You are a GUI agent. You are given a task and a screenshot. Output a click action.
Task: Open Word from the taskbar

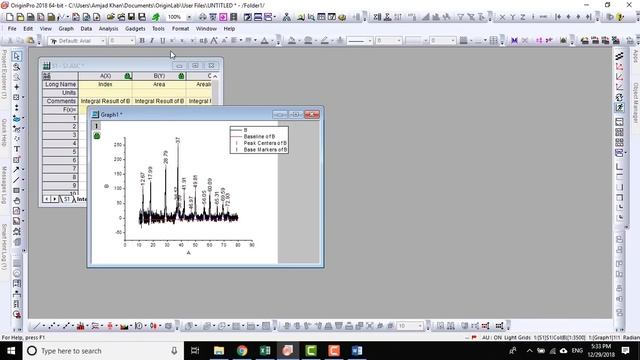pos(357,351)
